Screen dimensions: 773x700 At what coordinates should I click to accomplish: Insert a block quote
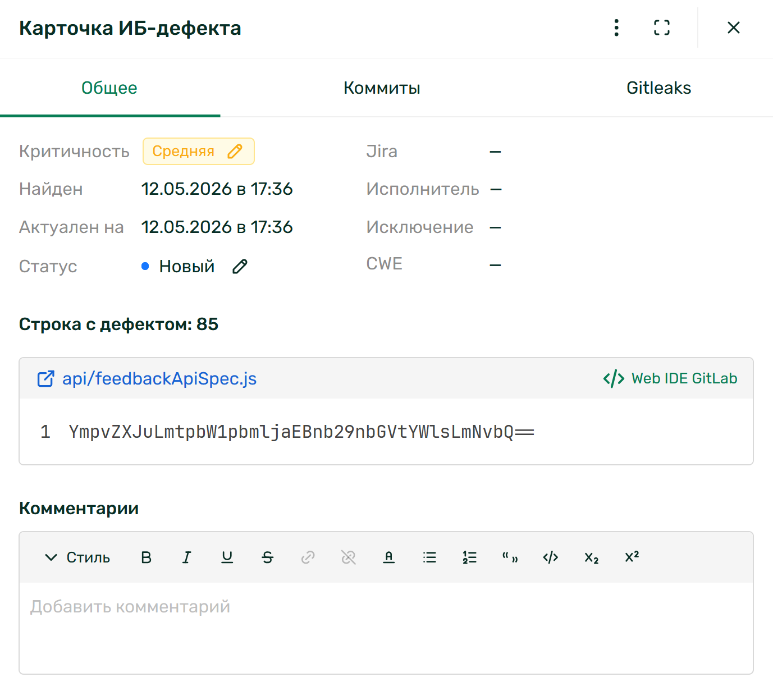[x=510, y=557]
